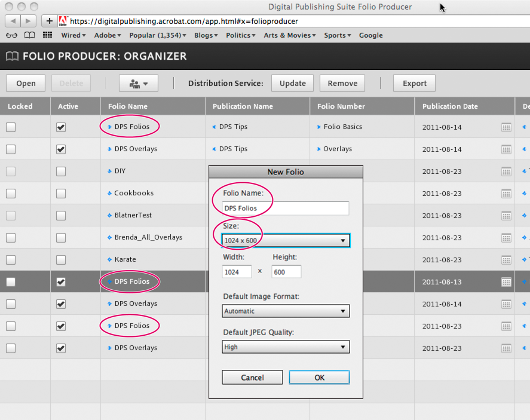Expand Default Image Format dropdown

286,311
